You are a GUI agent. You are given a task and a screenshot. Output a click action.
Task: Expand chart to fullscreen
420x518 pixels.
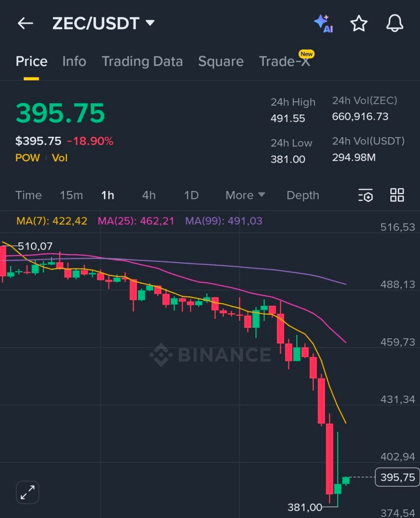click(x=27, y=492)
